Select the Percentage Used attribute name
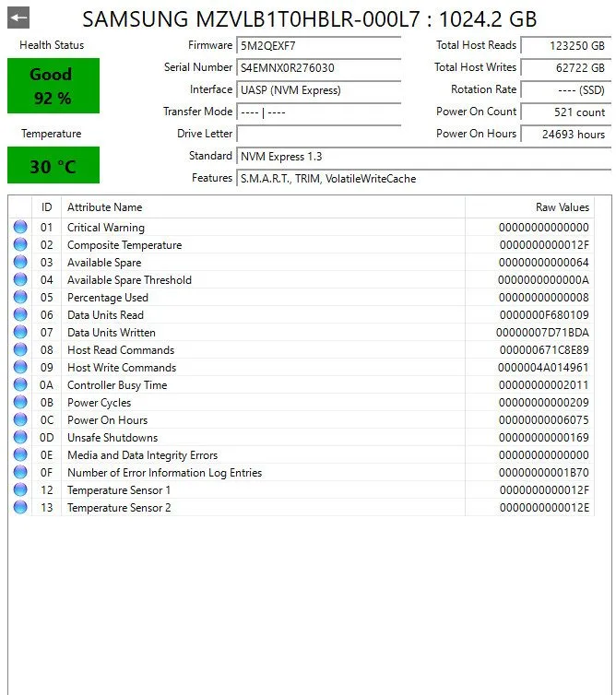 108,298
